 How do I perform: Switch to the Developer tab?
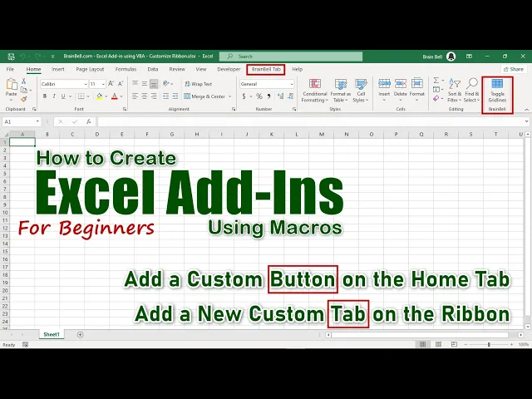pos(229,69)
